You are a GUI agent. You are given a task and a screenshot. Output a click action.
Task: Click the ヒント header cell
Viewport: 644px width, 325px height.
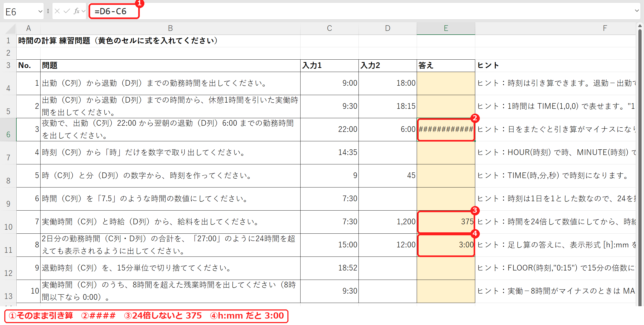[555, 66]
